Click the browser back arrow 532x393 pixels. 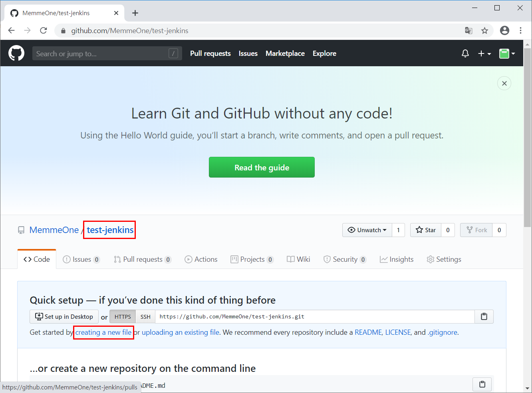tap(11, 31)
